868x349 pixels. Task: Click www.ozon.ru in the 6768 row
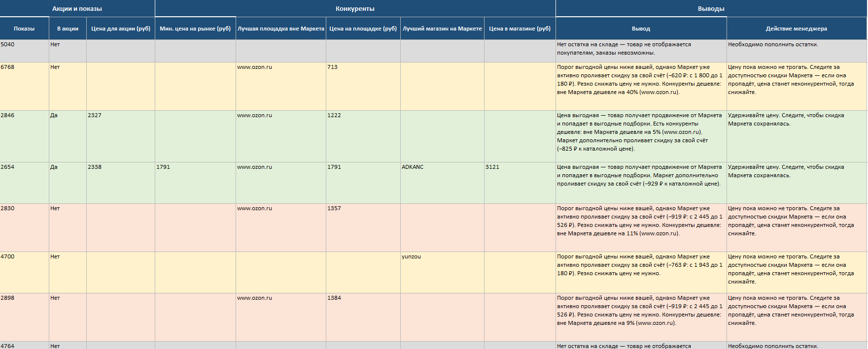click(x=281, y=86)
